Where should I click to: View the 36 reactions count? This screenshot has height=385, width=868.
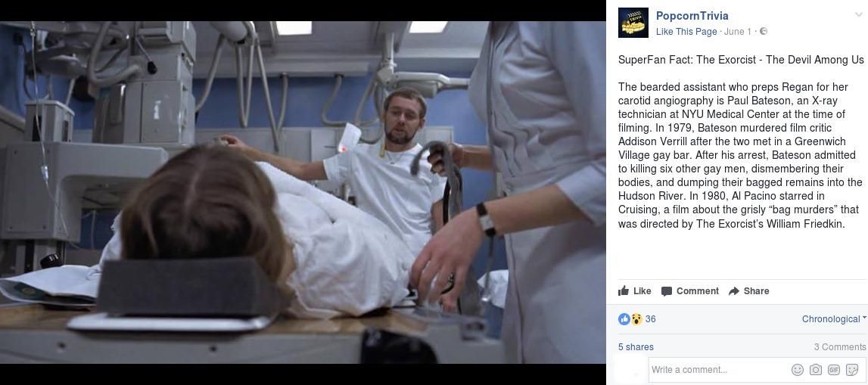point(651,318)
